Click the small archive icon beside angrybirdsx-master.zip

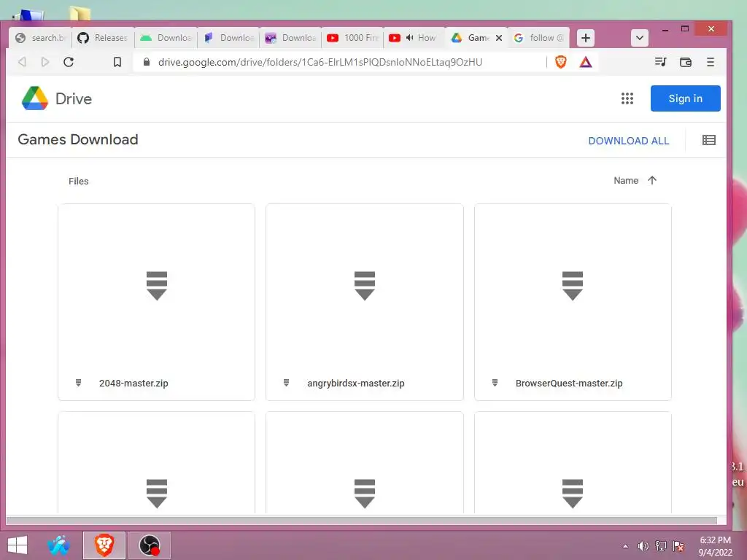(x=286, y=383)
